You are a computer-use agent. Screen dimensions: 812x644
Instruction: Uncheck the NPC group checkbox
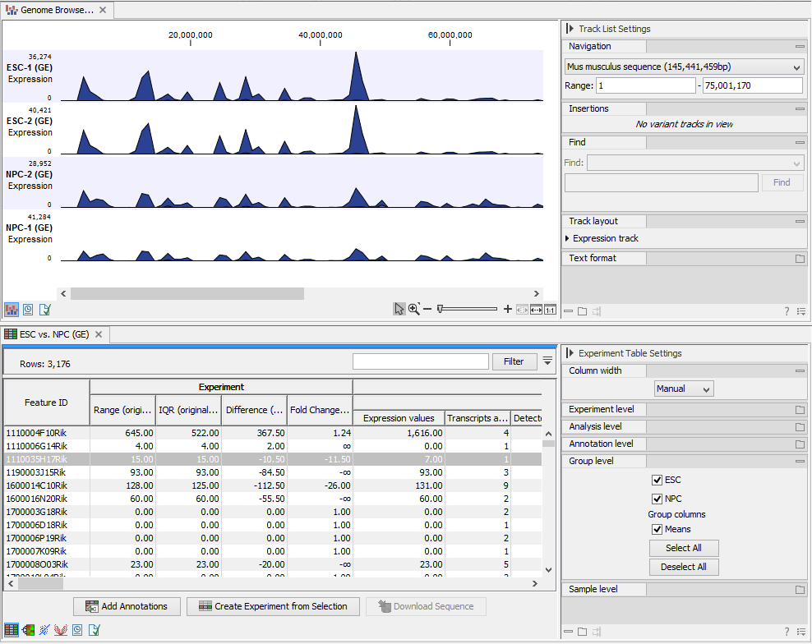pos(657,499)
